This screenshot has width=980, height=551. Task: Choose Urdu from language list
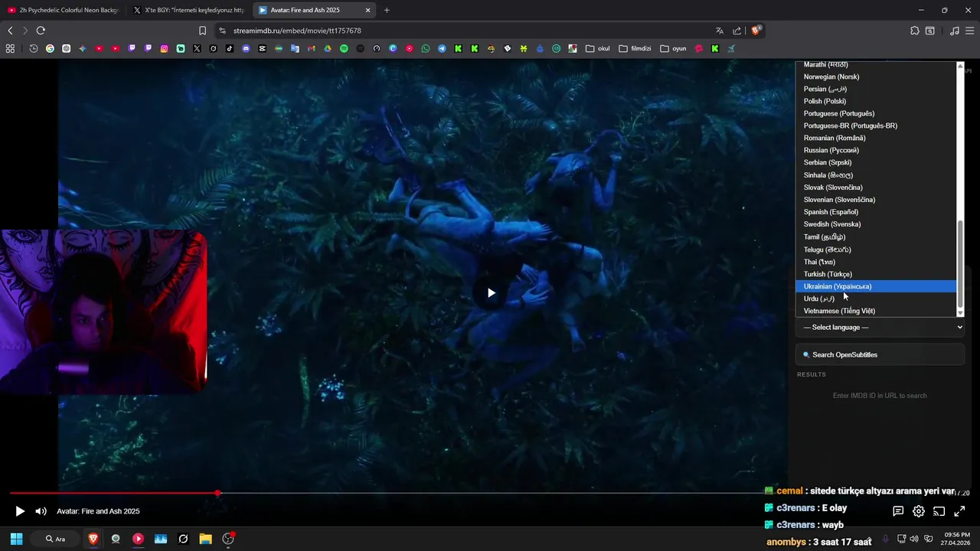pos(876,298)
